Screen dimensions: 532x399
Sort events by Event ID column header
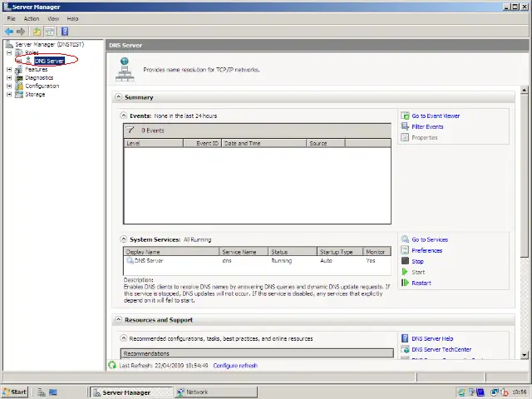[203, 143]
